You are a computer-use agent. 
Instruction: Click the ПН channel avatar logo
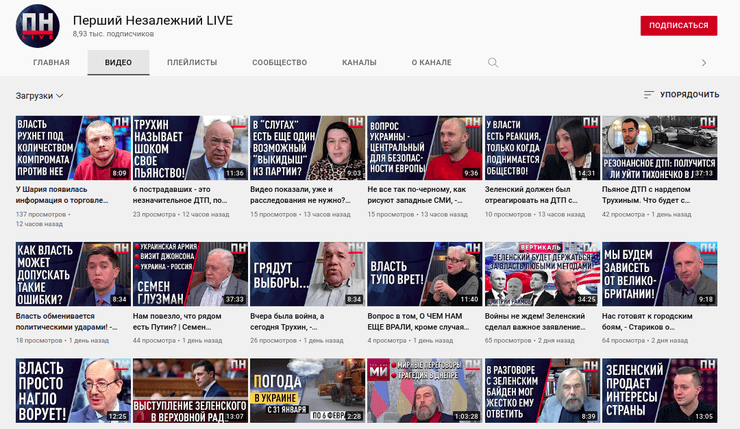37,26
